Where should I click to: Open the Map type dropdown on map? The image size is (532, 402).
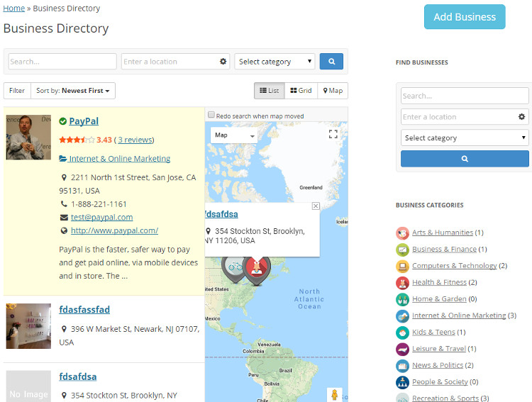234,135
